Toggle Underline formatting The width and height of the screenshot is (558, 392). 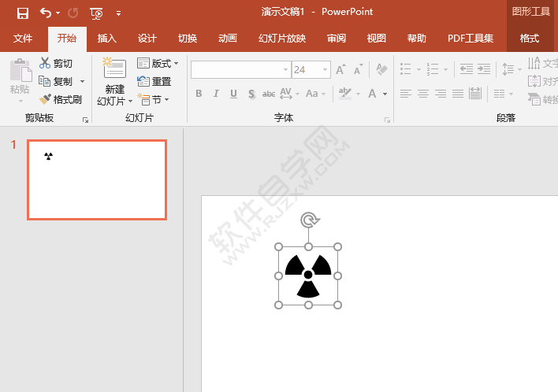(x=233, y=94)
